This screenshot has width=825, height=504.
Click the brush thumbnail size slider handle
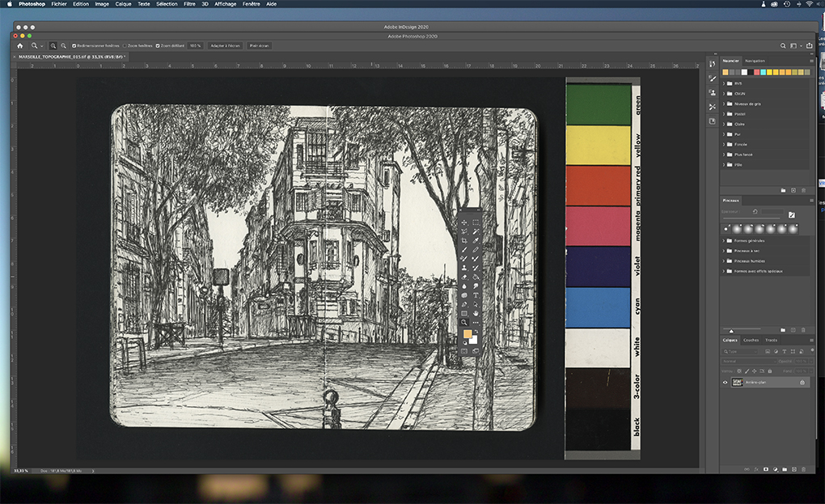tap(731, 331)
